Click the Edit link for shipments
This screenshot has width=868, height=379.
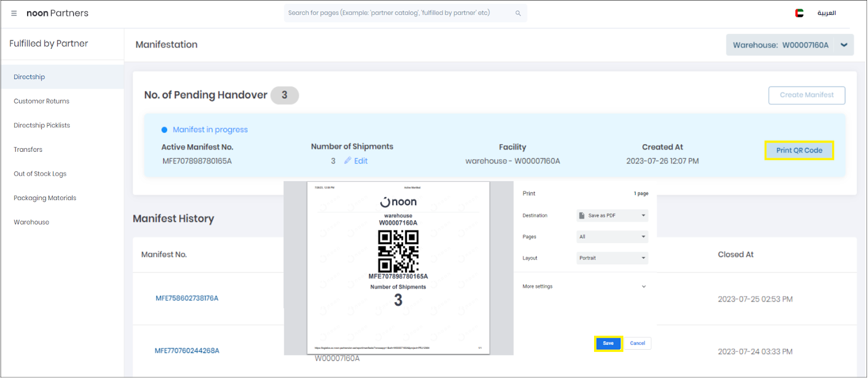pyautogui.click(x=361, y=161)
